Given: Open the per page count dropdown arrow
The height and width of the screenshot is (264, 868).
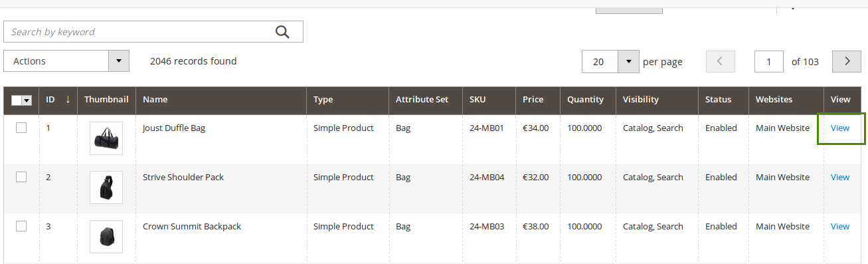Looking at the screenshot, I should click(628, 61).
